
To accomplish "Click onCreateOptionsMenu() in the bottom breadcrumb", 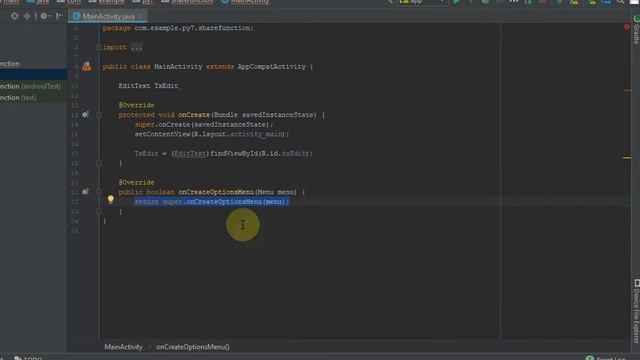I will pyautogui.click(x=193, y=347).
